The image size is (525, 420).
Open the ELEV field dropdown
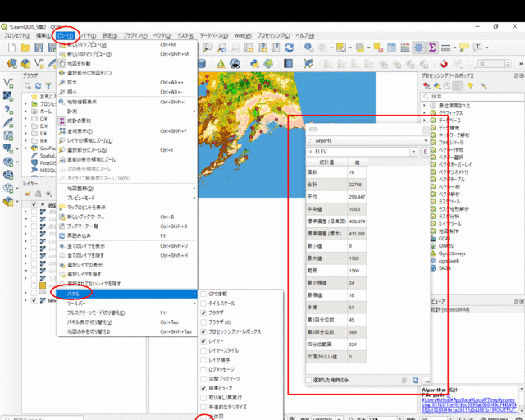413,152
